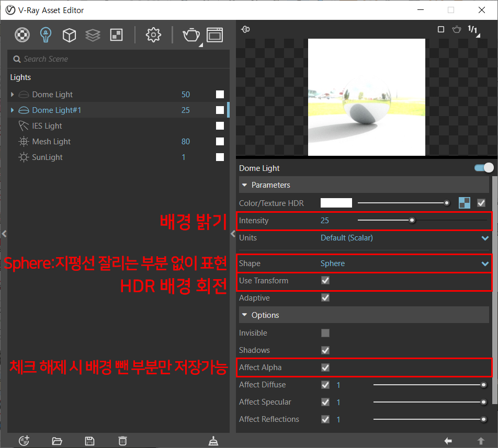Image resolution: width=498 pixels, height=448 pixels.
Task: Click the preview swatch options icon
Action: tap(245, 29)
